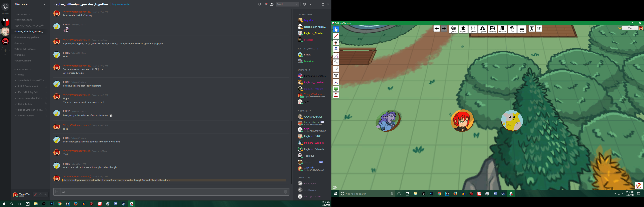Open the emoji picker in message box

[285, 192]
